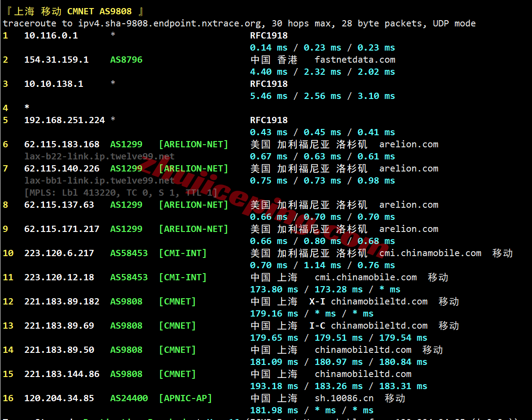The height and width of the screenshot is (420, 532).
Task: Click the asterisk on hop 4
Action: coord(27,108)
